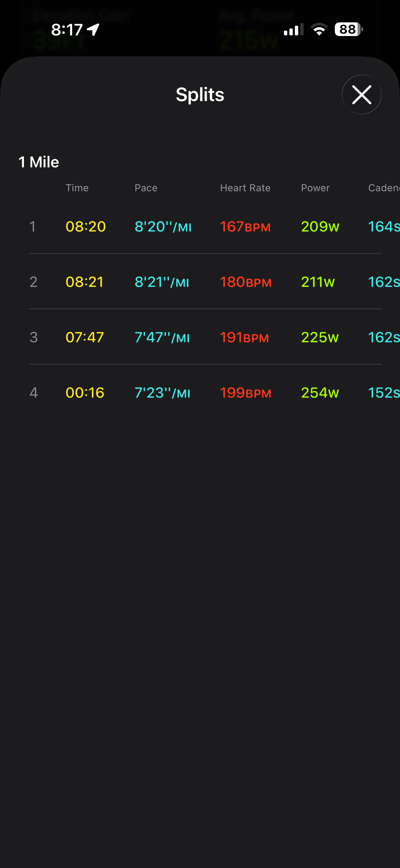
Task: Tap split 4 heart rate 199BPM
Action: [245, 393]
